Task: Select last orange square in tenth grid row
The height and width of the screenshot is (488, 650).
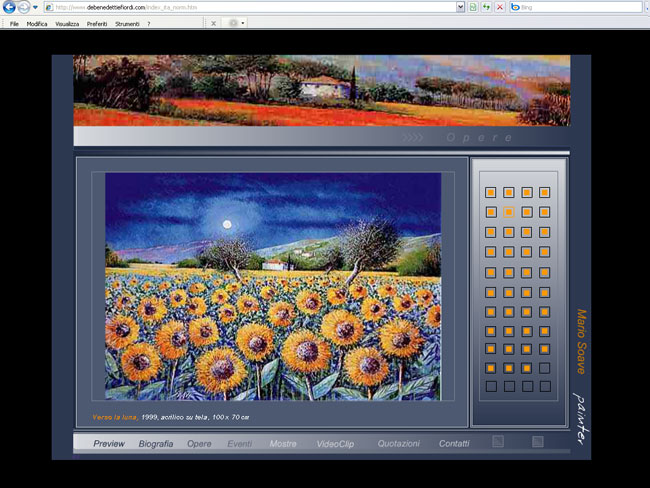Action: (x=527, y=368)
